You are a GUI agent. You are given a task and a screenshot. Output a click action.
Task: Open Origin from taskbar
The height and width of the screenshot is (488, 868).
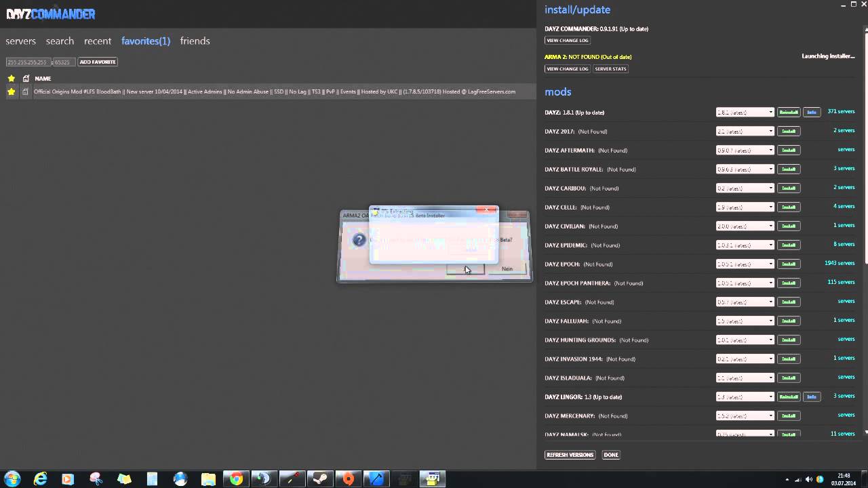coord(348,479)
